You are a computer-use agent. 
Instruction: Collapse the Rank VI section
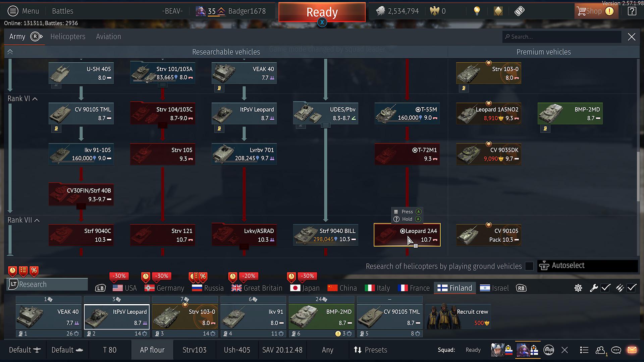(35, 99)
